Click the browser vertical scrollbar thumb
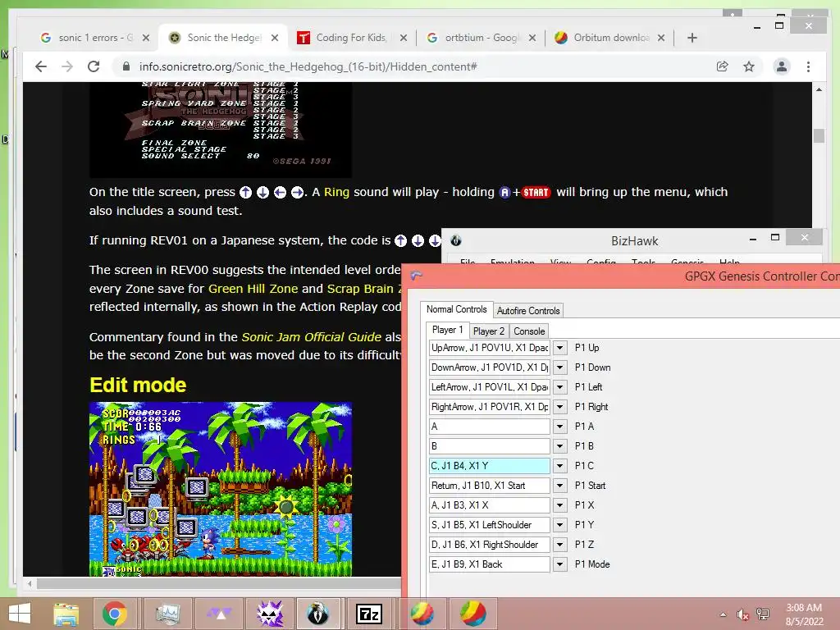Image resolution: width=840 pixels, height=630 pixels. (x=819, y=135)
